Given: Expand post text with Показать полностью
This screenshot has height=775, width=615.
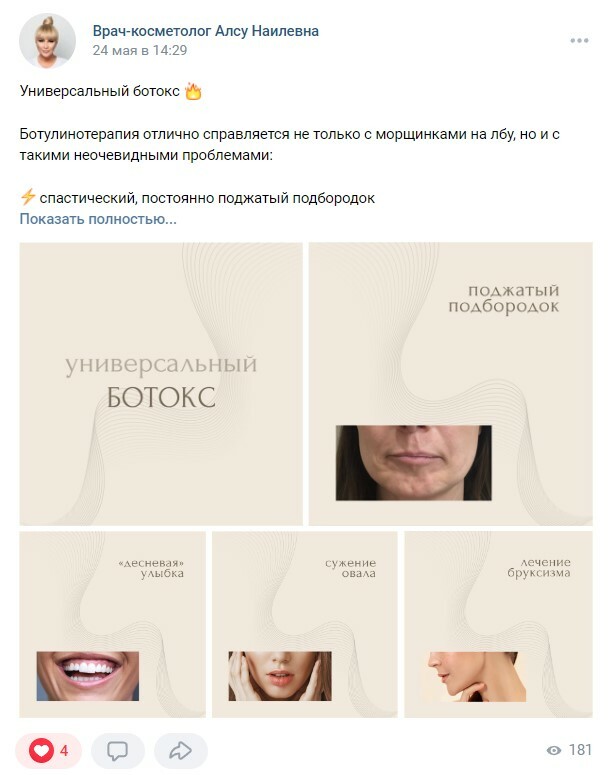Looking at the screenshot, I should 98,219.
